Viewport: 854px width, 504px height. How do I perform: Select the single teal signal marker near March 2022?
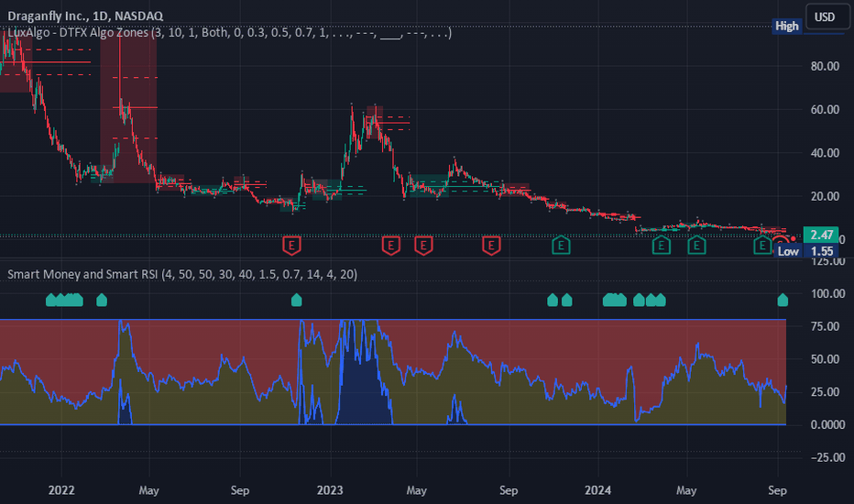[x=102, y=300]
